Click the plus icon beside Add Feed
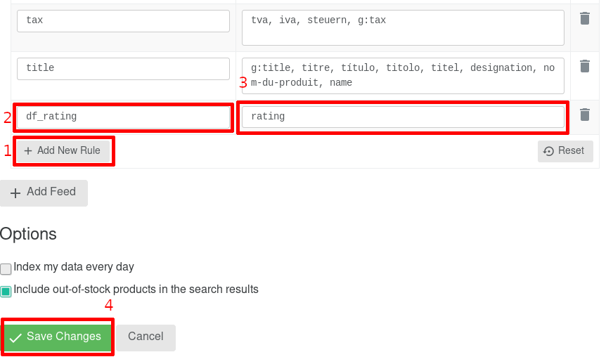 coord(15,193)
